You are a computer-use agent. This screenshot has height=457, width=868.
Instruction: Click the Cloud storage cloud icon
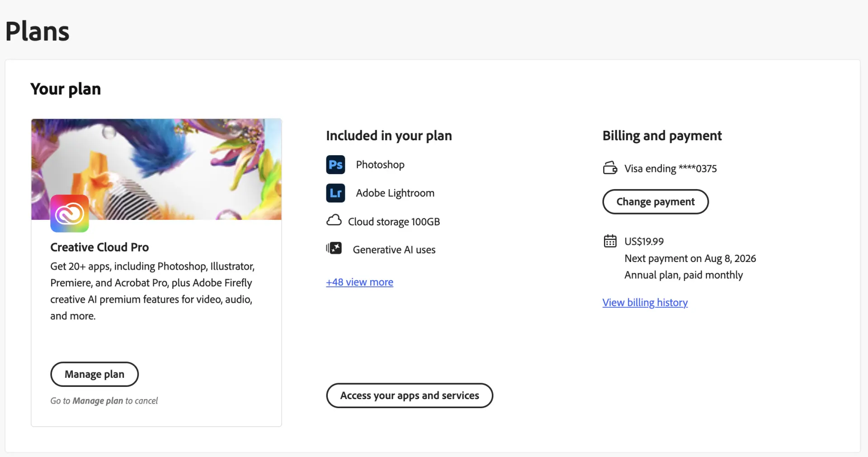pos(334,221)
